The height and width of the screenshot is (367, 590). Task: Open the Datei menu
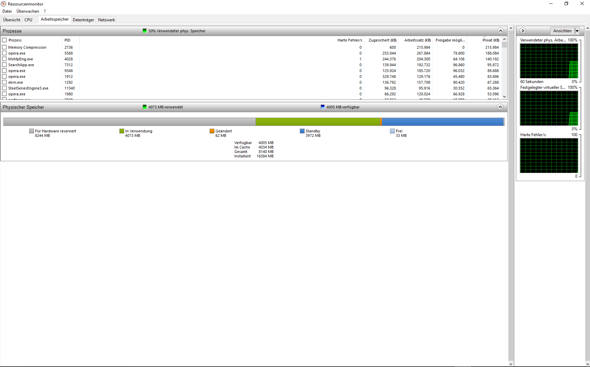(x=7, y=11)
